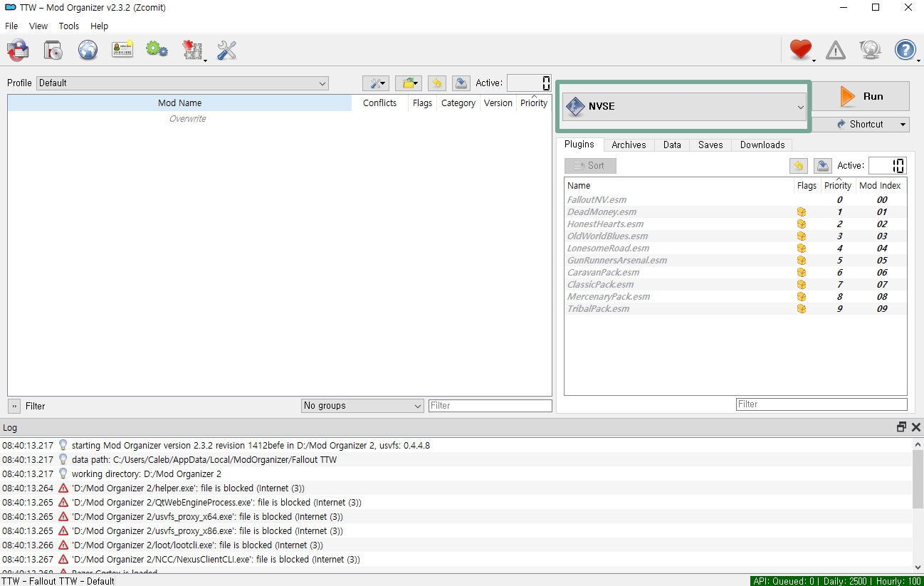Screen dimensions: 924x586
Task: Click the log line about lootcli.exe blocked
Action: 456,545
